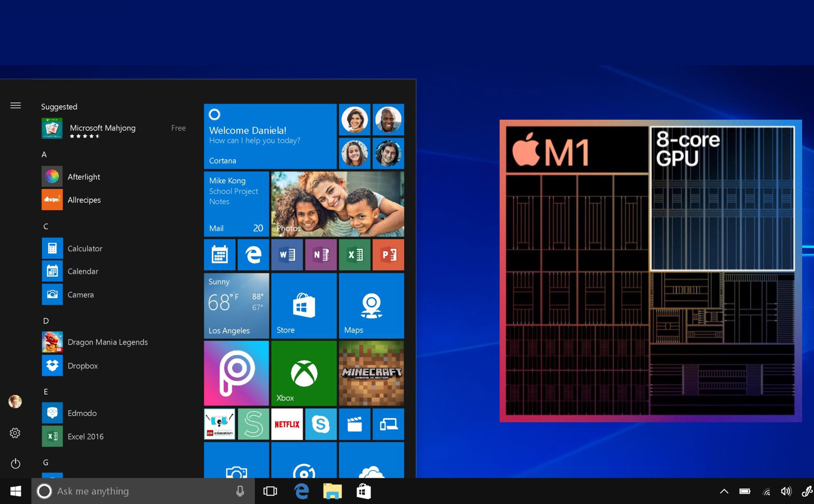Install the free Microsoft Mahjong suggestion
The height and width of the screenshot is (504, 814).
[x=103, y=128]
